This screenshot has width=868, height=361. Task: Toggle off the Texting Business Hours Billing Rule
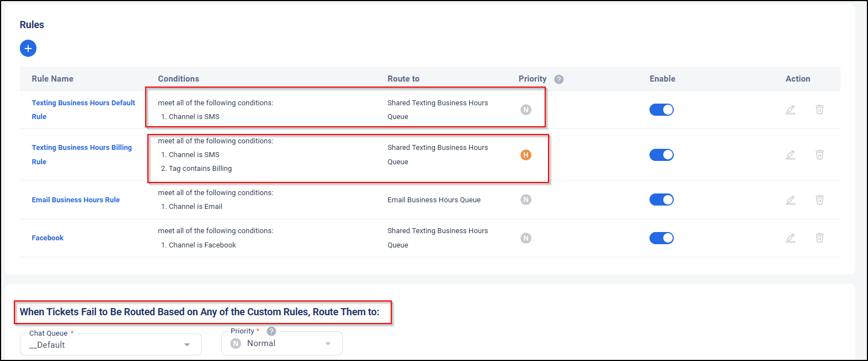pos(661,155)
